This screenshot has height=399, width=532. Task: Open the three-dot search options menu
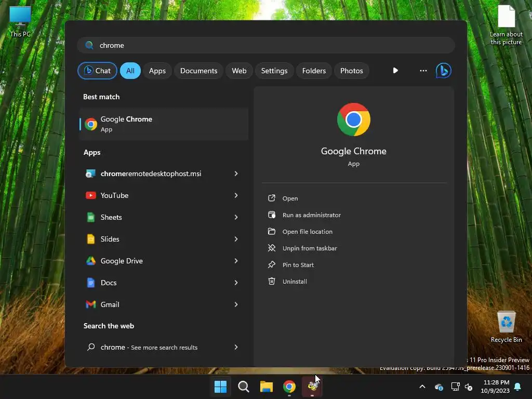tap(423, 71)
